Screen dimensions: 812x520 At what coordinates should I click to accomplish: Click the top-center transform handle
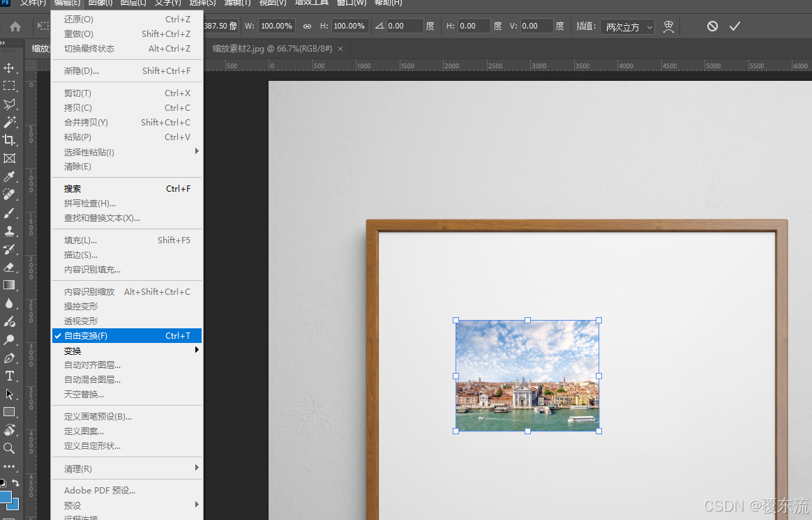point(527,320)
